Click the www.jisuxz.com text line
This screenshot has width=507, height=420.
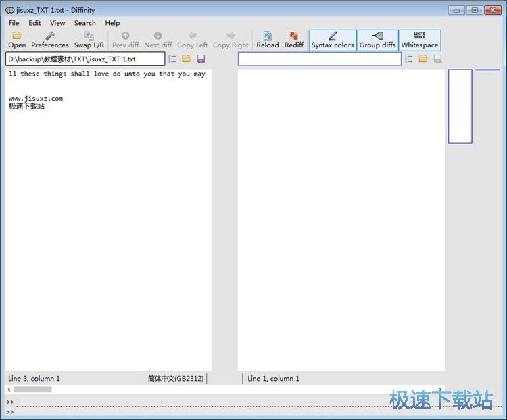tap(36, 99)
